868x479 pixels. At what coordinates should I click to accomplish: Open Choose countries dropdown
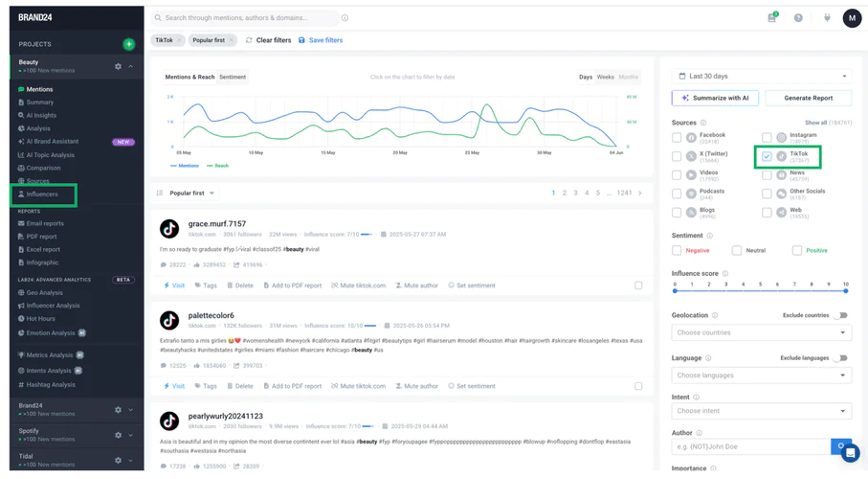pyautogui.click(x=762, y=332)
